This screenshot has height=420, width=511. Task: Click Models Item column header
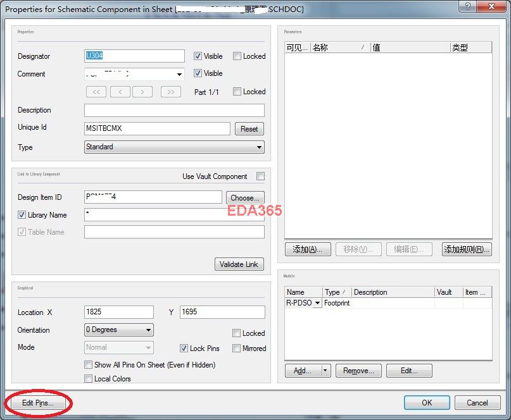click(477, 292)
